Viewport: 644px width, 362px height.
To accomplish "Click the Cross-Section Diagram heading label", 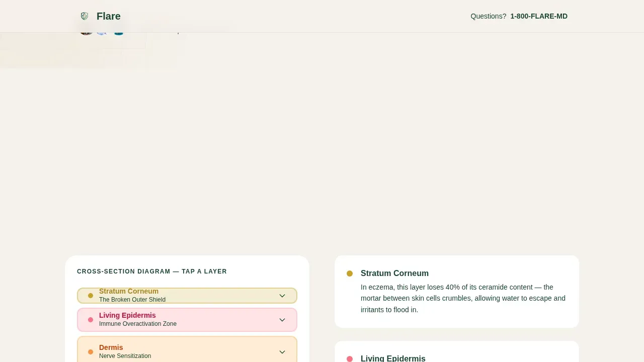I will tap(152, 271).
